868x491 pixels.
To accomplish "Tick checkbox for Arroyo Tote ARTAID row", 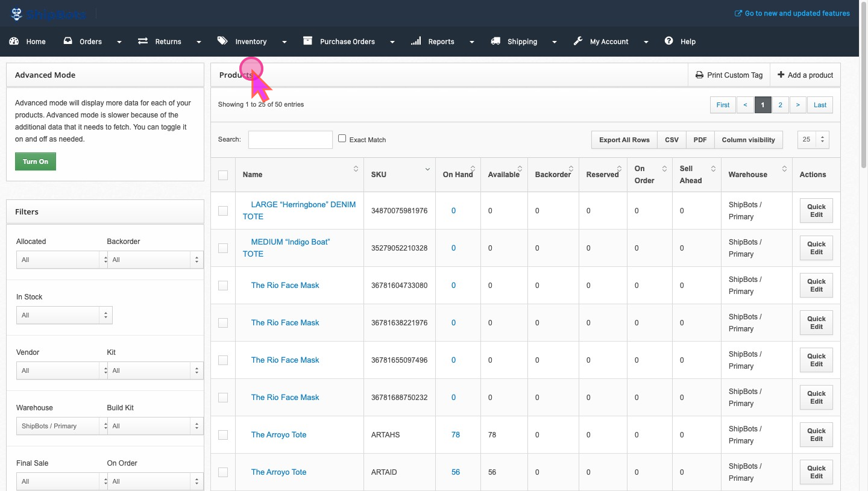I will click(x=223, y=472).
